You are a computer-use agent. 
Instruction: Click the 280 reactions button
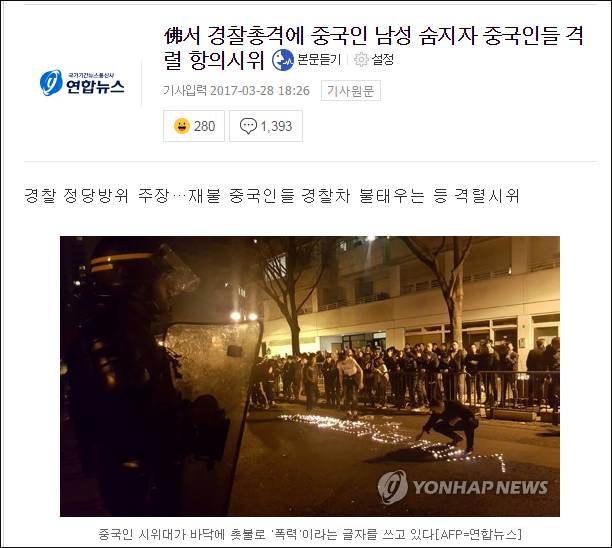(x=194, y=126)
